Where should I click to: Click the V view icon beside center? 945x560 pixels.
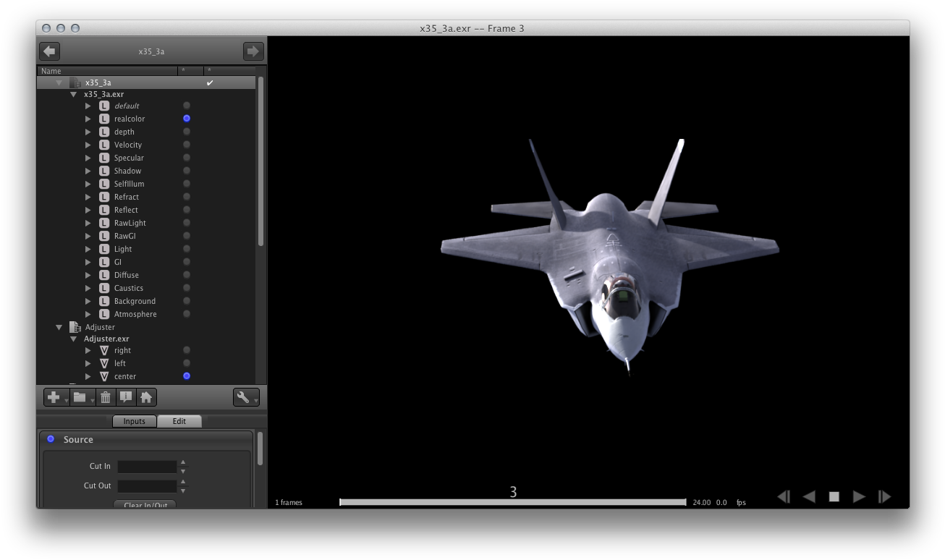(x=104, y=376)
